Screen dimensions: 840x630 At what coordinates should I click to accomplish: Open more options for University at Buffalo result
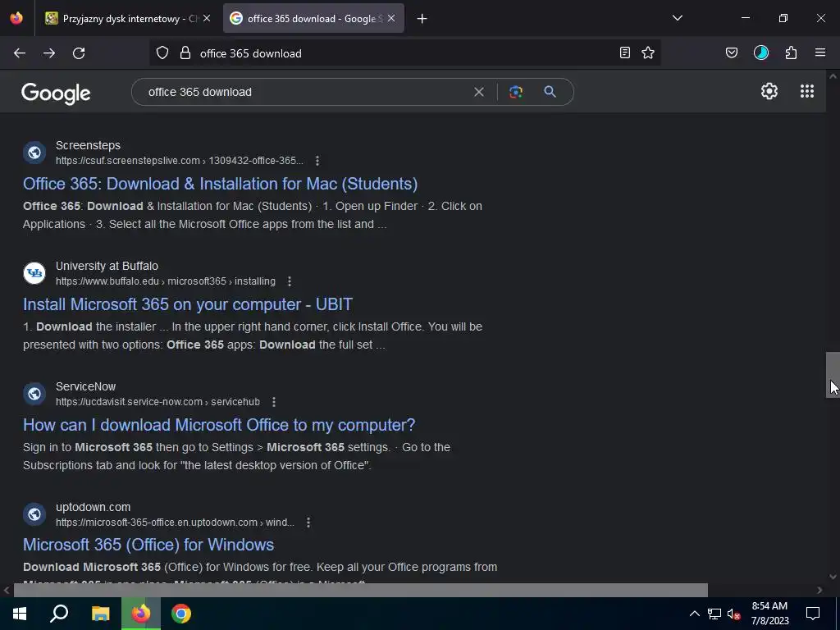pyautogui.click(x=290, y=281)
